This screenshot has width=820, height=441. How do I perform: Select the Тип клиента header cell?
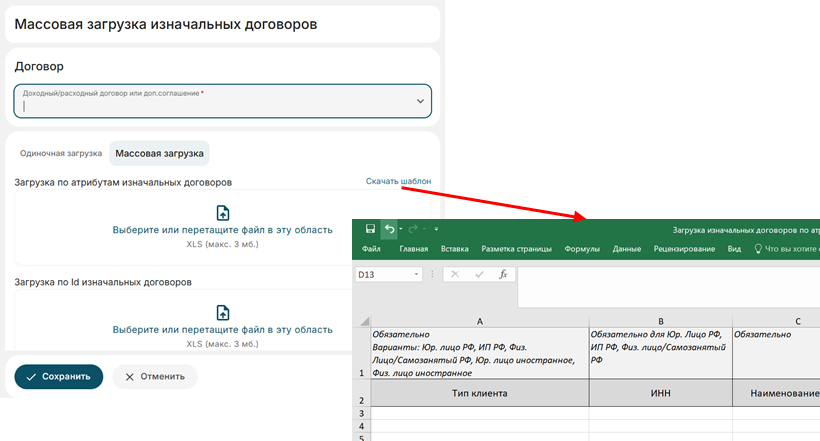(480, 394)
